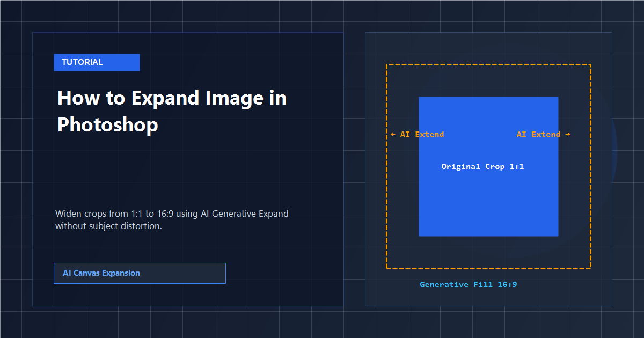644x338 pixels.
Task: Click the right 'AI Extend →' label
Action: (543, 134)
